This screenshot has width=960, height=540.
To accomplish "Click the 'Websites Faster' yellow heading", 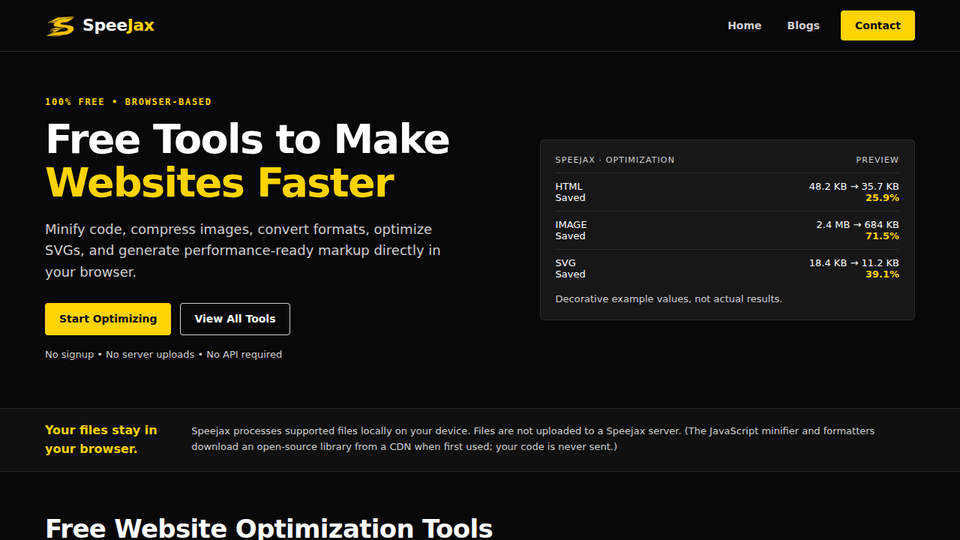I will (220, 183).
